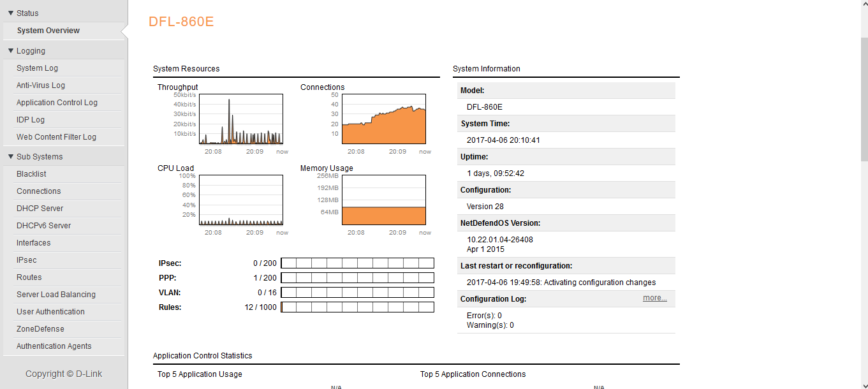Click the CPU Load graph
868x389 pixels.
coord(241,200)
